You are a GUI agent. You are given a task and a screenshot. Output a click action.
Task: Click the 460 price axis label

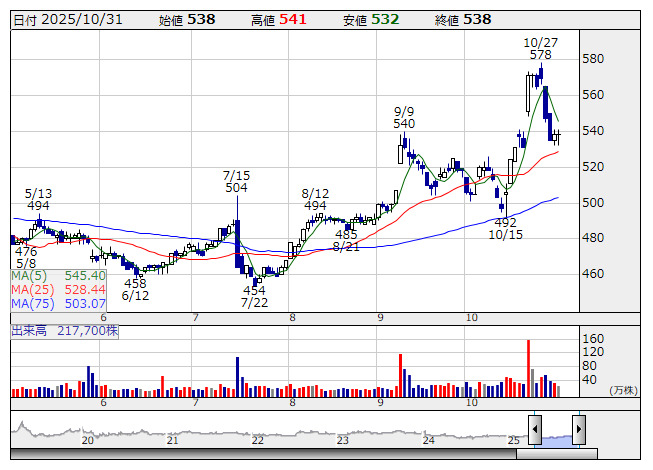click(593, 274)
